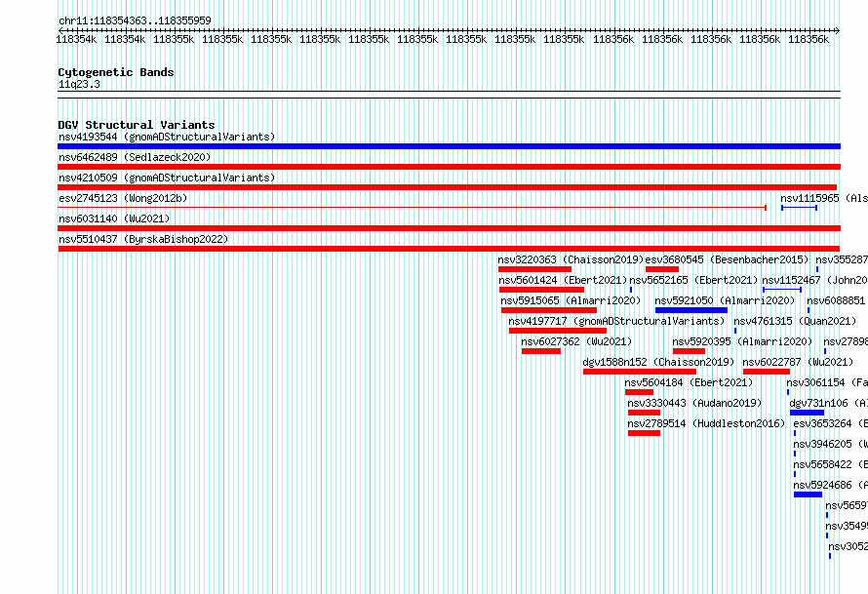Image resolution: width=868 pixels, height=594 pixels.
Task: Click the red bar under nsv3330443 (Audano2019)
Action: tap(644, 413)
